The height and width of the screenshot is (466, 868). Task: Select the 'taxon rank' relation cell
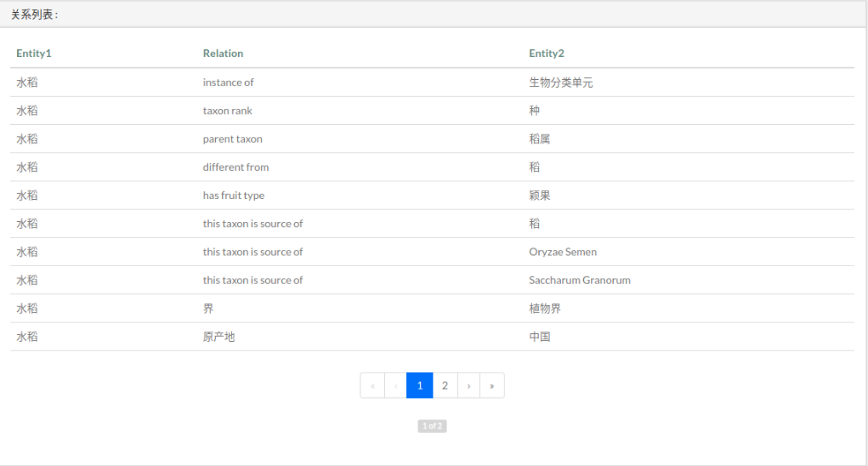(228, 111)
